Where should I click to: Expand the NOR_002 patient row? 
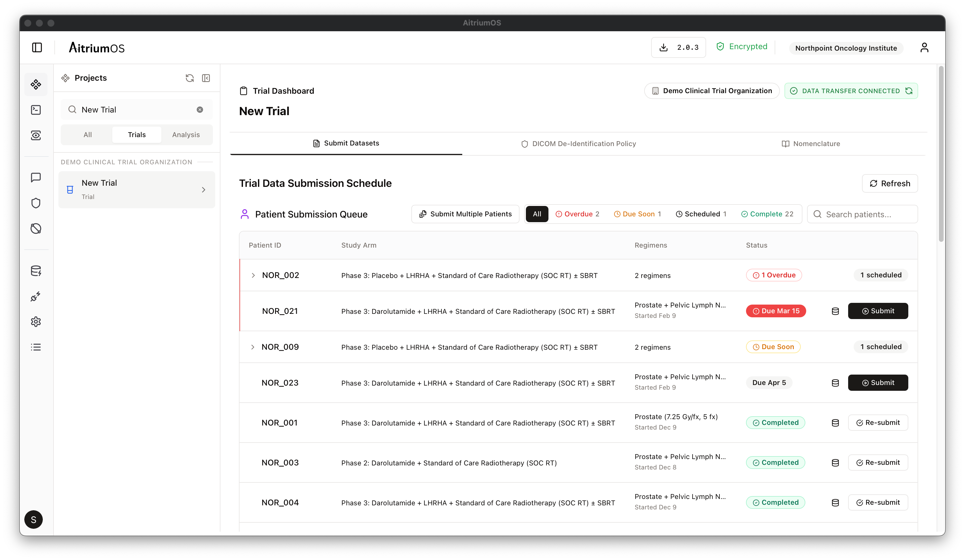(253, 275)
